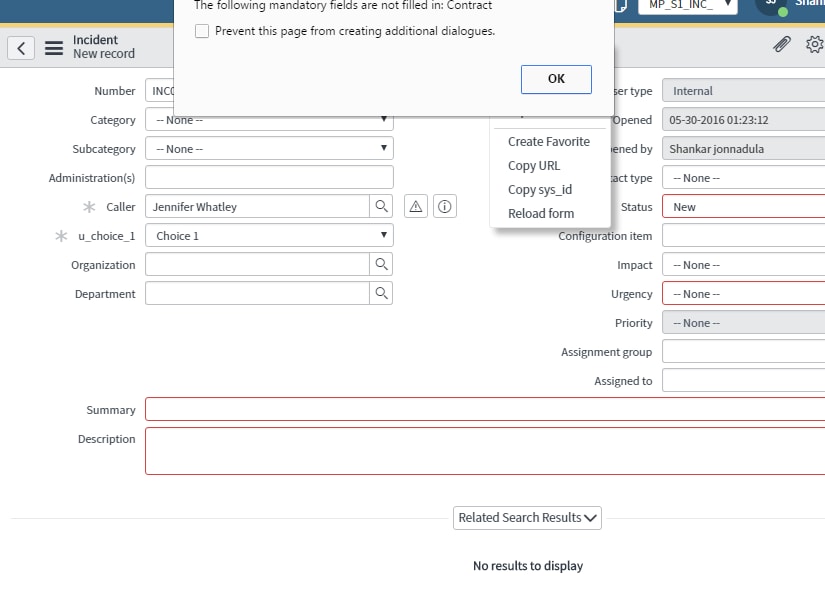Image resolution: width=825 pixels, height=599 pixels.
Task: Open the Department lookup search icon
Action: [381, 293]
